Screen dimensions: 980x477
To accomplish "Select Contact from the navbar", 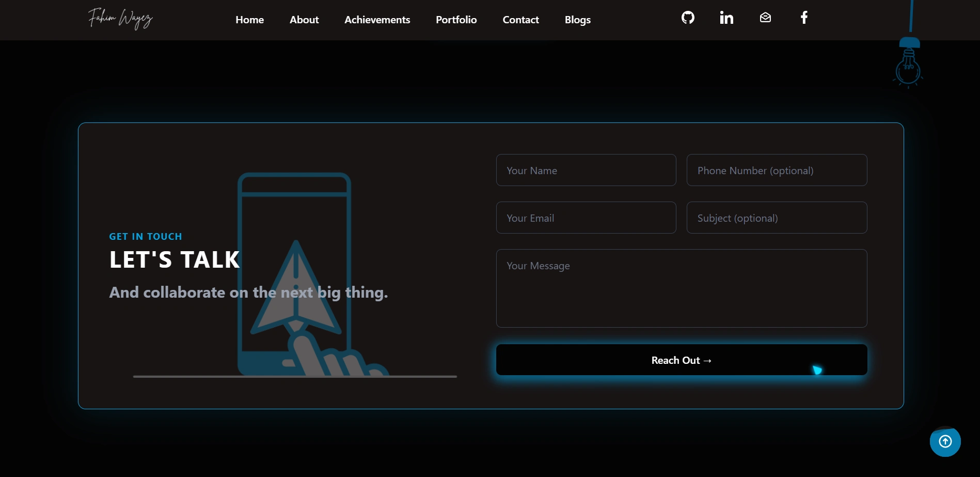I will tap(520, 20).
